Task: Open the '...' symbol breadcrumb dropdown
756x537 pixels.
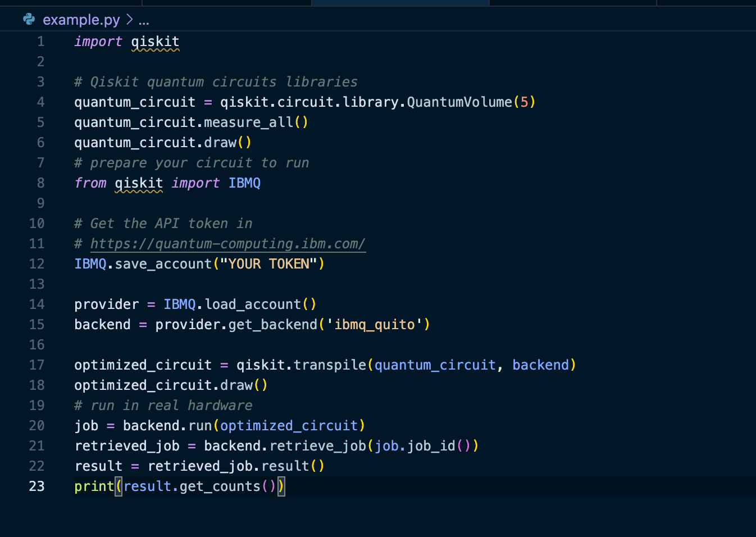Action: point(144,19)
